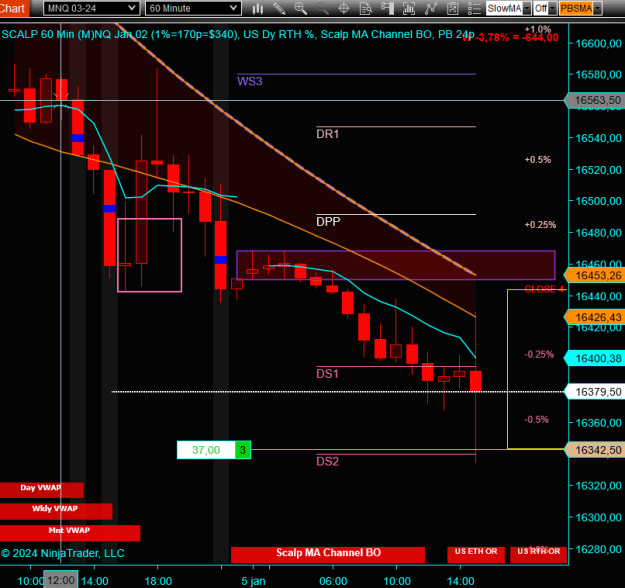This screenshot has height=588, width=625.
Task: Click the 5 jan date label
Action: 253,581
